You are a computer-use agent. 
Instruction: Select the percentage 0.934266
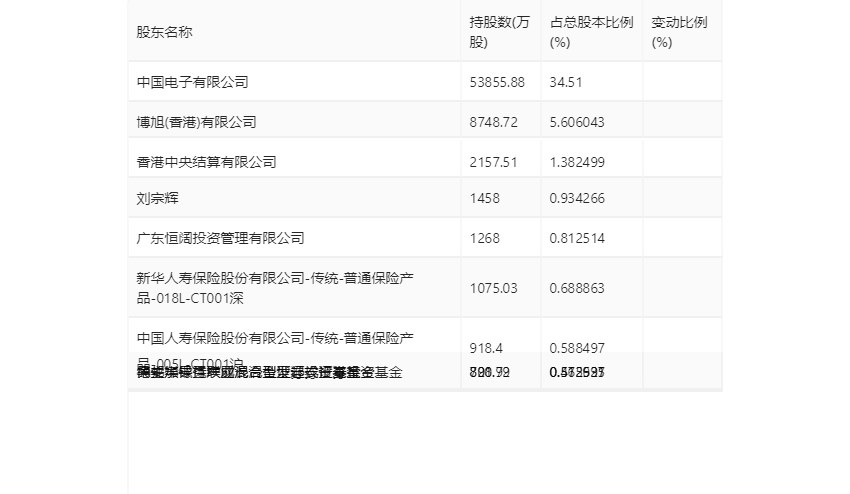point(577,198)
